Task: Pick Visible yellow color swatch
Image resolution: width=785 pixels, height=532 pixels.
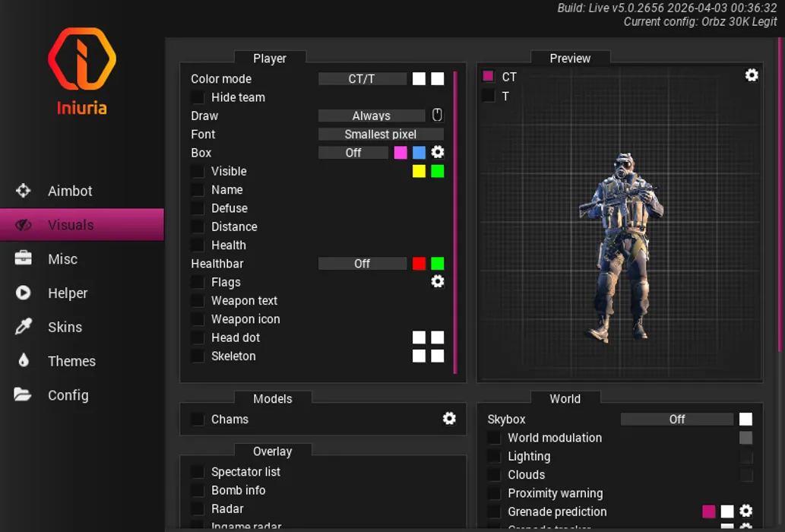Action: pos(419,171)
